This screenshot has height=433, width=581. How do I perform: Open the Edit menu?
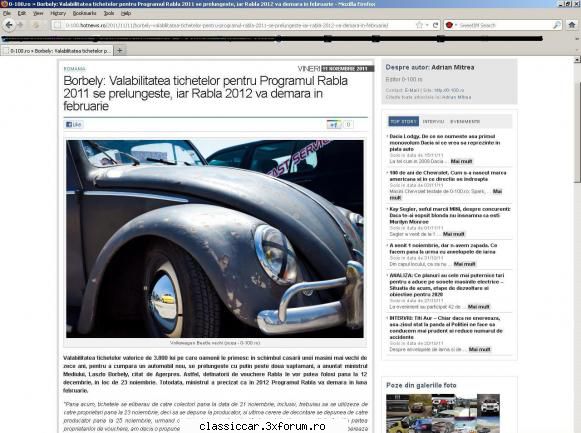click(21, 13)
